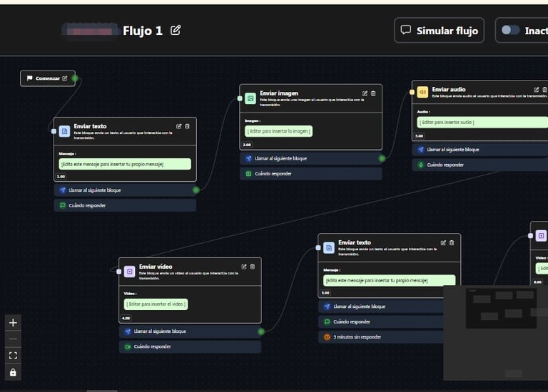Click the Editar para insertar audio field
This screenshot has height=392, width=548.
click(482, 123)
